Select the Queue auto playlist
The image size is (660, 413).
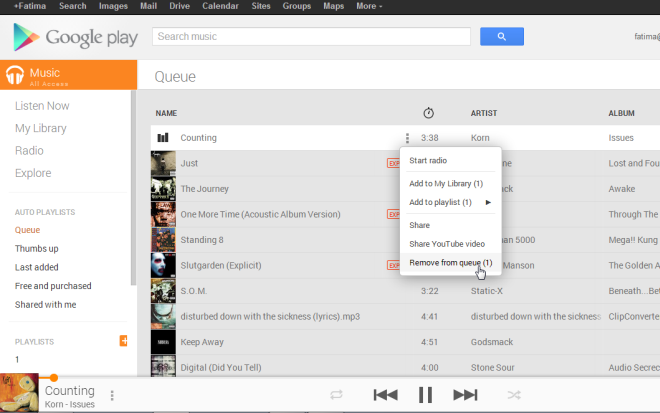(x=27, y=230)
